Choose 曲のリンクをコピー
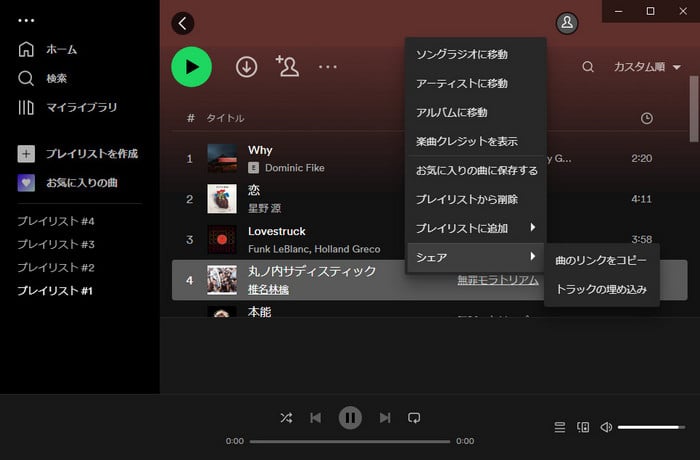Image resolution: width=700 pixels, height=460 pixels. pyautogui.click(x=601, y=260)
